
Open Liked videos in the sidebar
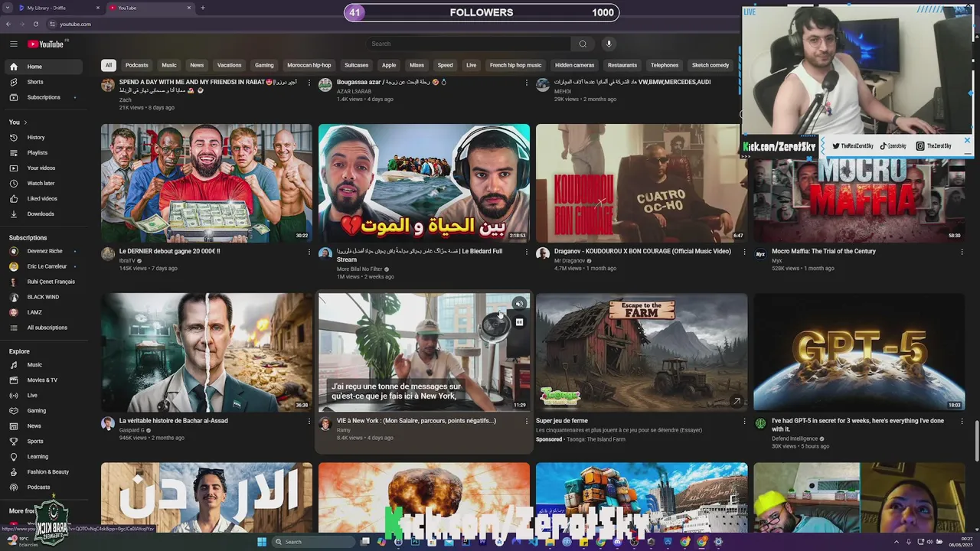coord(44,199)
